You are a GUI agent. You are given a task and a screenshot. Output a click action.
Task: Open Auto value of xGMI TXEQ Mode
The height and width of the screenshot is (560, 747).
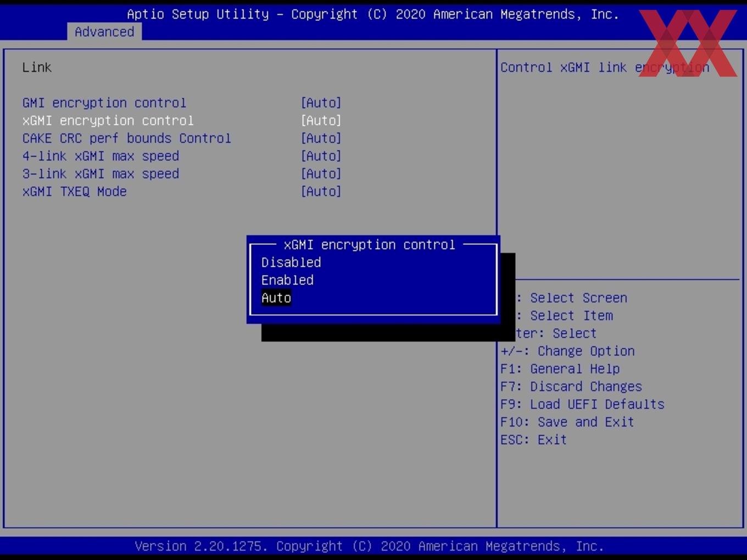321,192
